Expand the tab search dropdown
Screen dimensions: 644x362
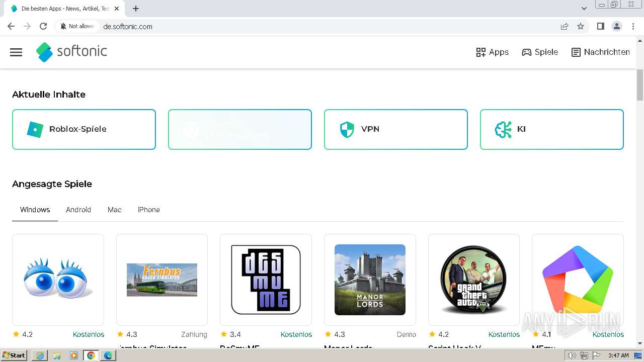[584, 9]
